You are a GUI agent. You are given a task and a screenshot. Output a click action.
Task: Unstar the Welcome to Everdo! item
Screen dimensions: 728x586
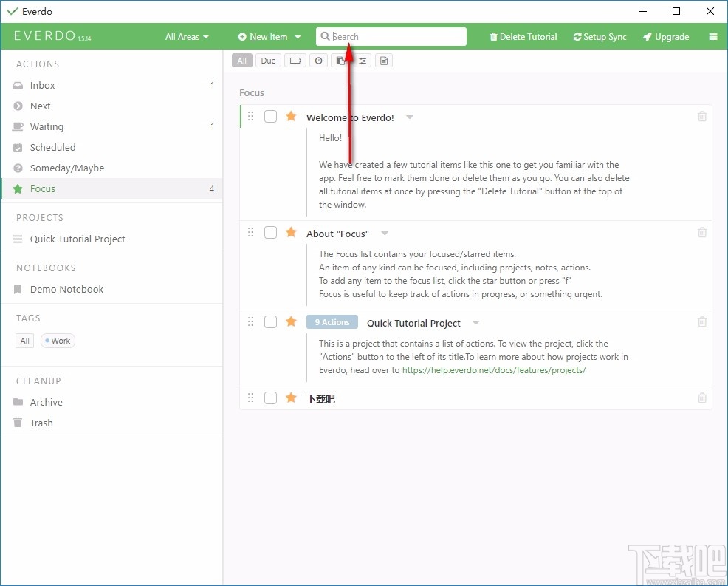(291, 116)
